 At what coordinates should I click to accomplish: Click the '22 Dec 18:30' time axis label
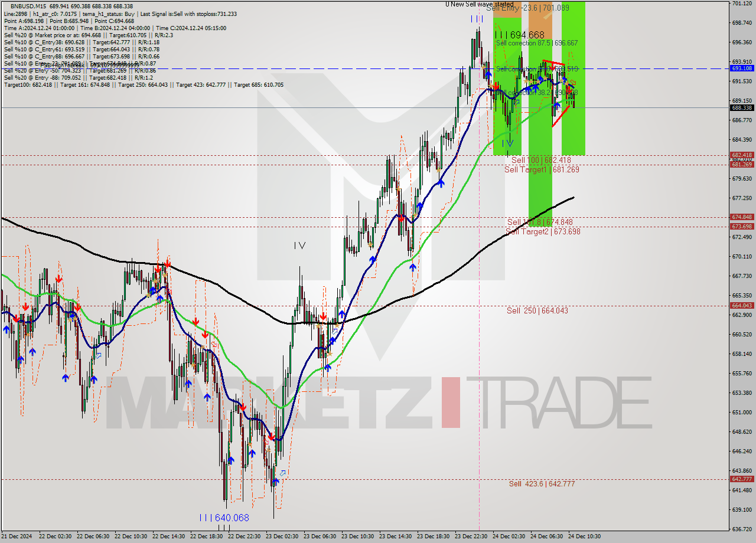(207, 537)
